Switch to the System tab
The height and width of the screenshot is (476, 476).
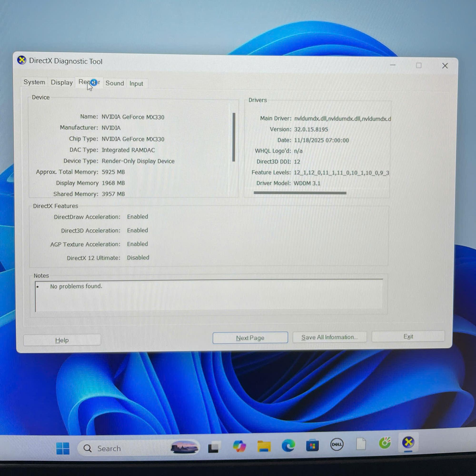(x=34, y=82)
